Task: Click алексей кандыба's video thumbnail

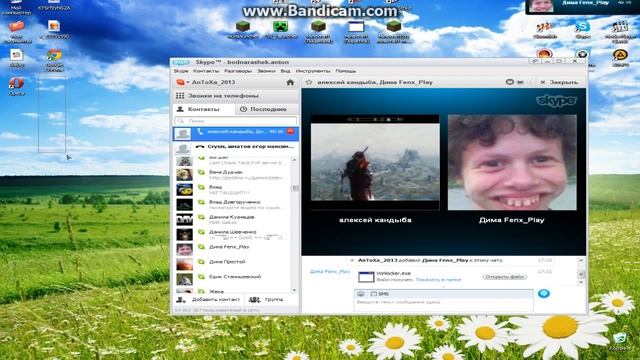Action: click(x=375, y=162)
